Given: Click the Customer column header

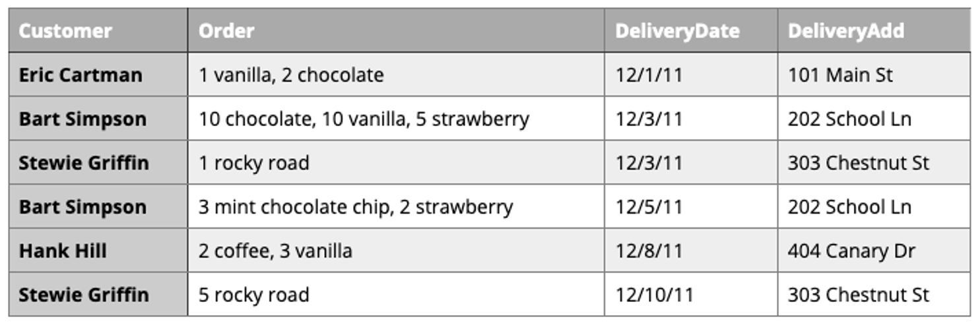Looking at the screenshot, I should [x=65, y=31].
